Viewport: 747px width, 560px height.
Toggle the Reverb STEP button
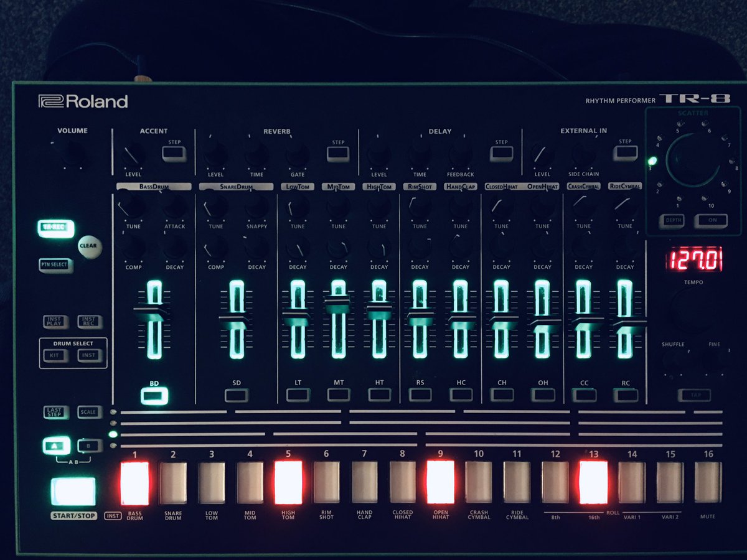coord(338,154)
